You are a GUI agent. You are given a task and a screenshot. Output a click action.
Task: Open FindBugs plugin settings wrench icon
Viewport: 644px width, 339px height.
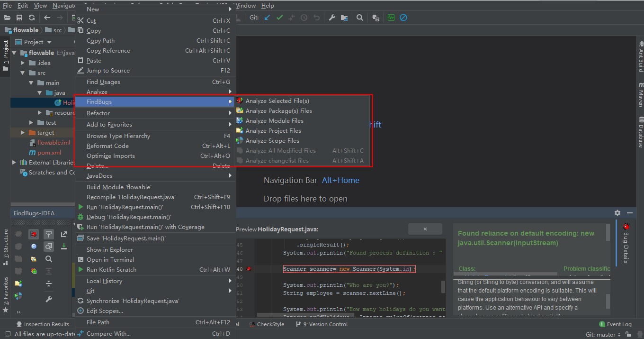coord(49,299)
